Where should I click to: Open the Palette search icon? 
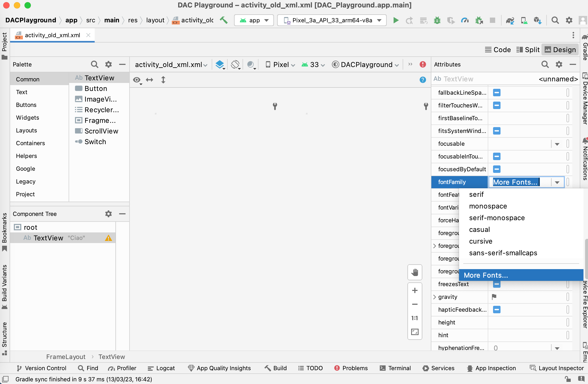tap(94, 64)
